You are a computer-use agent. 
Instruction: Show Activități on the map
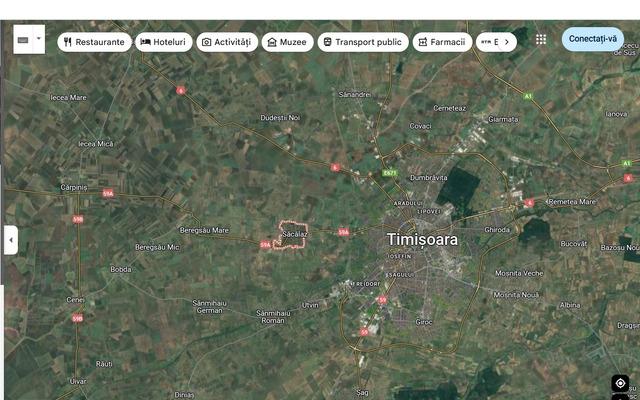(226, 42)
